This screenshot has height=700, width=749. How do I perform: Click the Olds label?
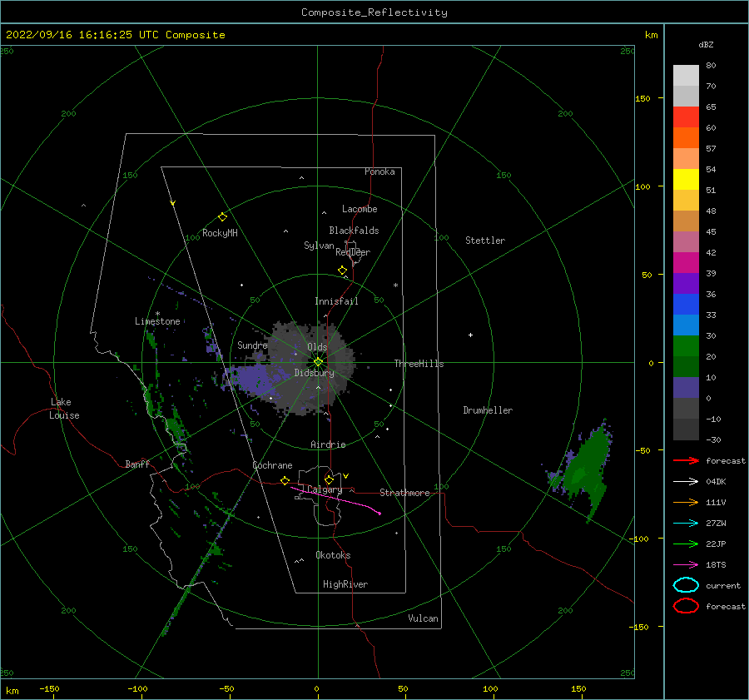tap(317, 347)
